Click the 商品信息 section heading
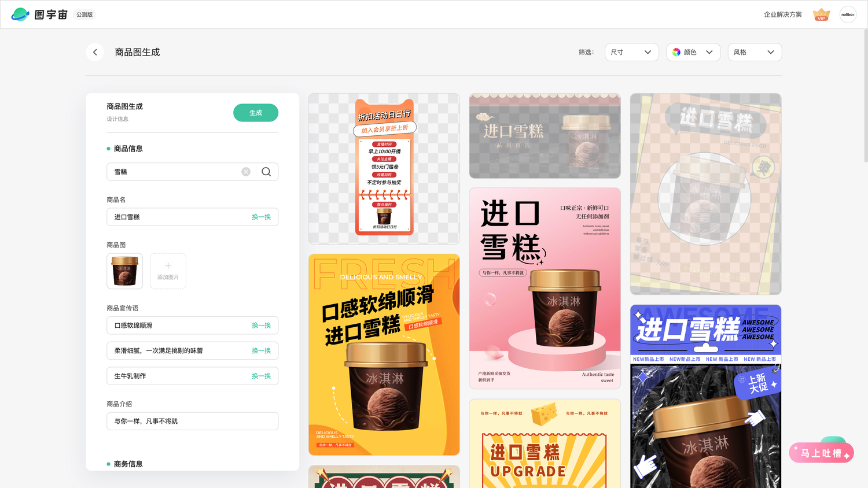868x488 pixels. coord(128,149)
